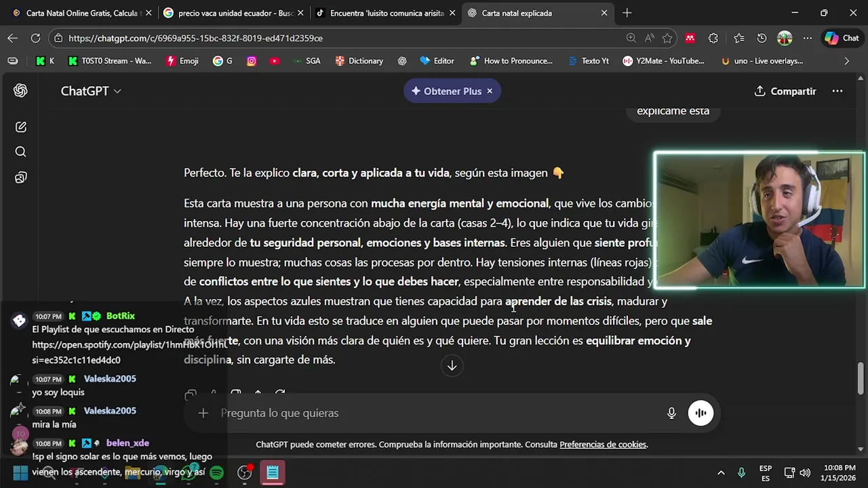
Task: Open the 'How to Pronounce' bookmark
Action: [511, 61]
